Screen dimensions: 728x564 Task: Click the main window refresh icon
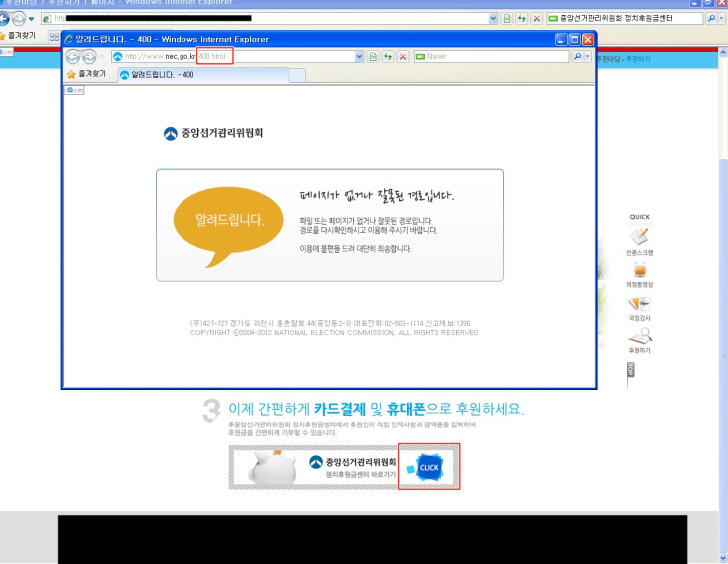click(521, 19)
